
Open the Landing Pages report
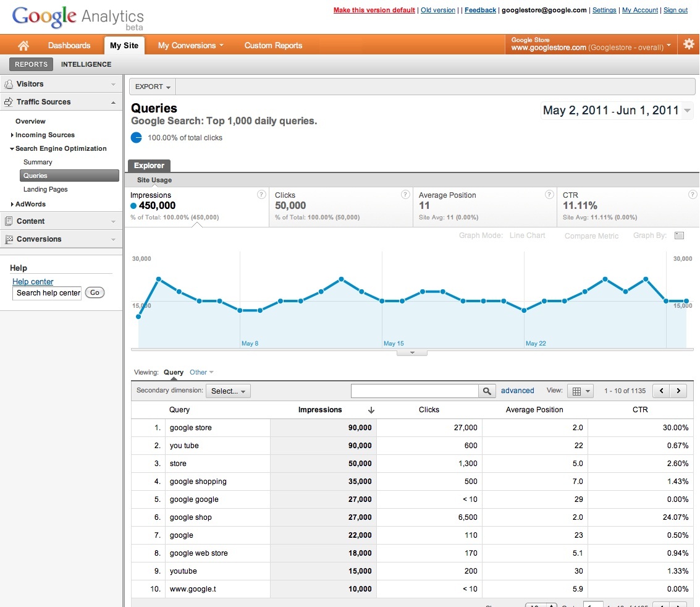pos(46,189)
